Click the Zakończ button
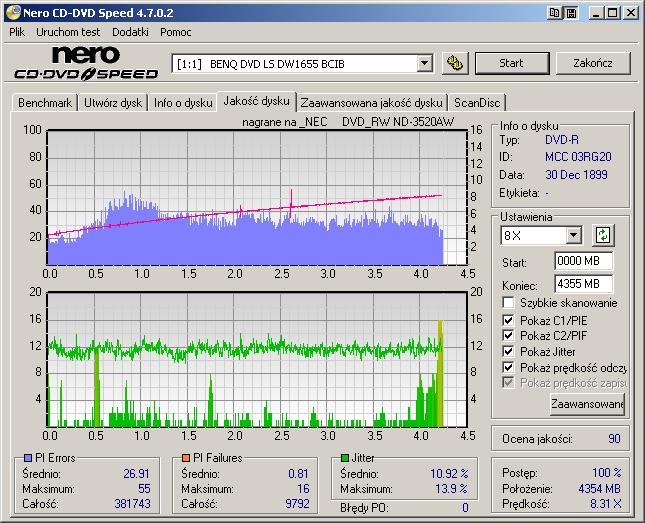Viewport: 645px width, 523px height. pyautogui.click(x=593, y=63)
